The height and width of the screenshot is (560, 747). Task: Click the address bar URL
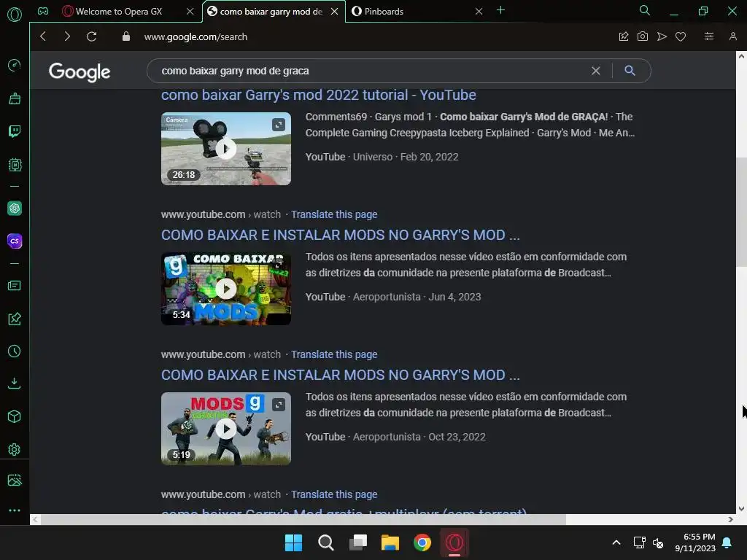pyautogui.click(x=196, y=36)
